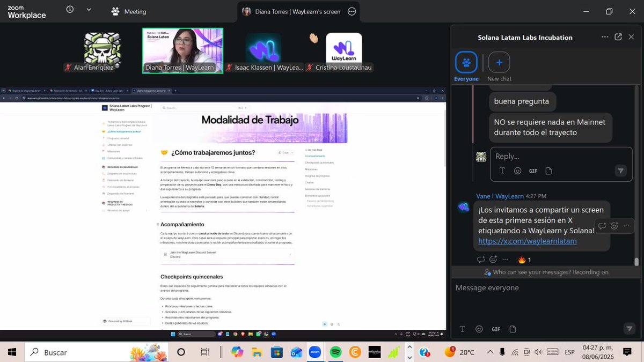Close the Solana Latam Labs chat panel
Screen dimensions: 644x362
pyautogui.click(x=631, y=37)
